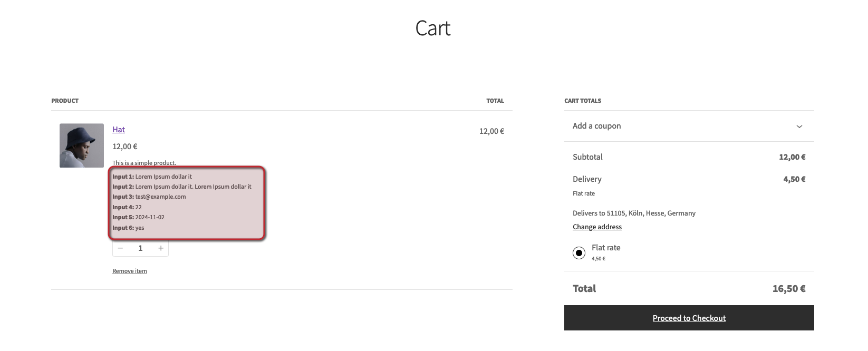The image size is (868, 351).
Task: Open the Change address link
Action: [597, 227]
